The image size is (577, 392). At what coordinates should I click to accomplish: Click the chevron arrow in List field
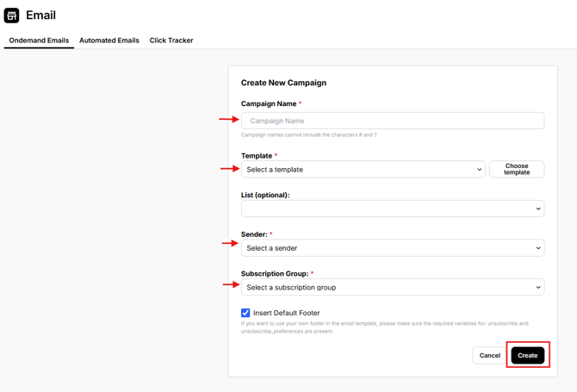pos(538,208)
